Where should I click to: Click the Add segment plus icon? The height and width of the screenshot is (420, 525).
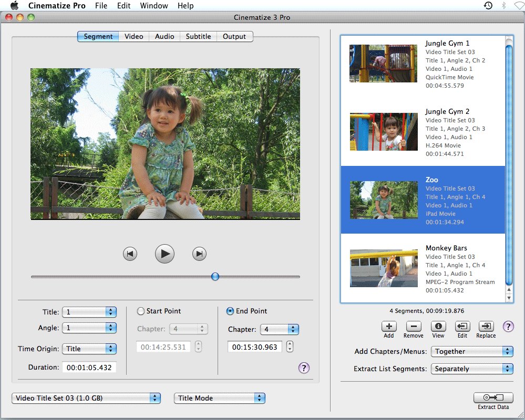[389, 327]
